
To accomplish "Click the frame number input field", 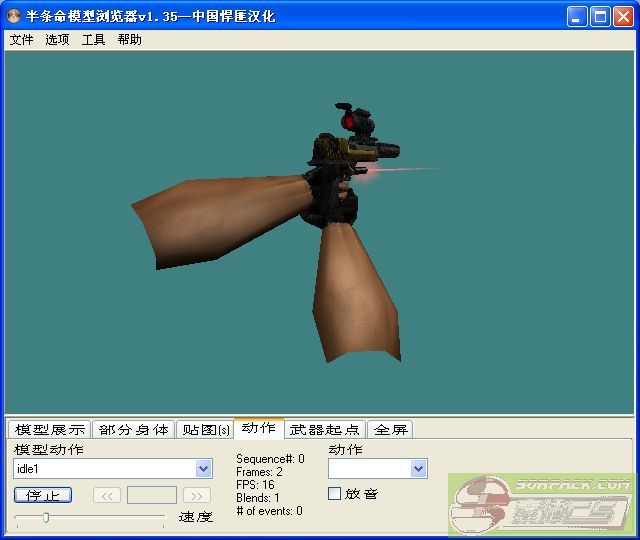I will [152, 496].
